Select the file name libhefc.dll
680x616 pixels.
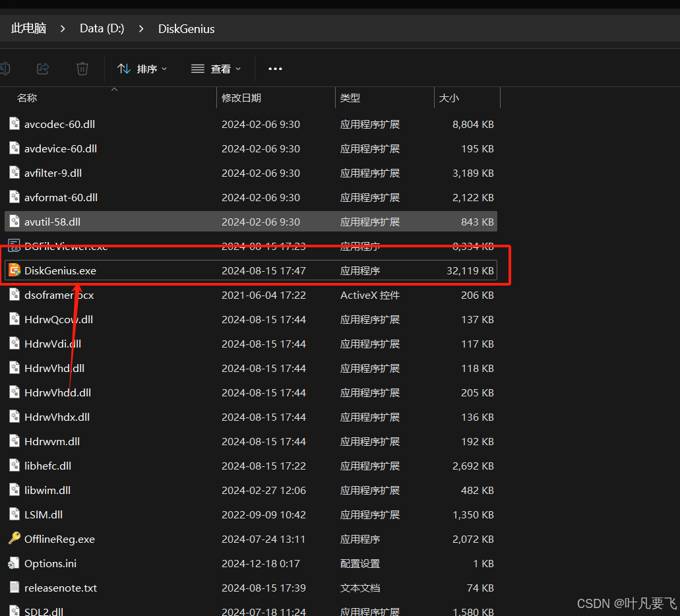pyautogui.click(x=47, y=466)
